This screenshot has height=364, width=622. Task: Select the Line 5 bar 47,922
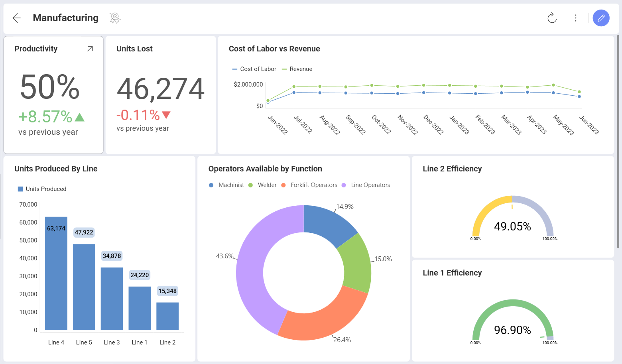pos(84,287)
